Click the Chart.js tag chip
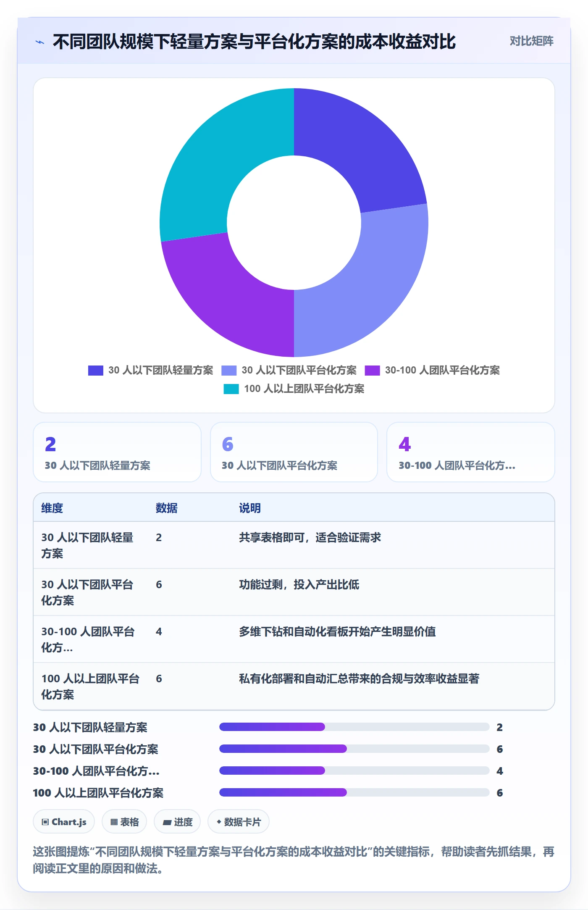This screenshot has width=588, height=910. [64, 822]
